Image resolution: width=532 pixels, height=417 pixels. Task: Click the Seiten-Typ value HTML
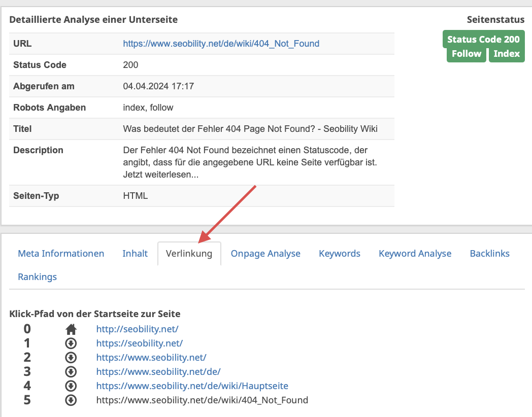136,196
